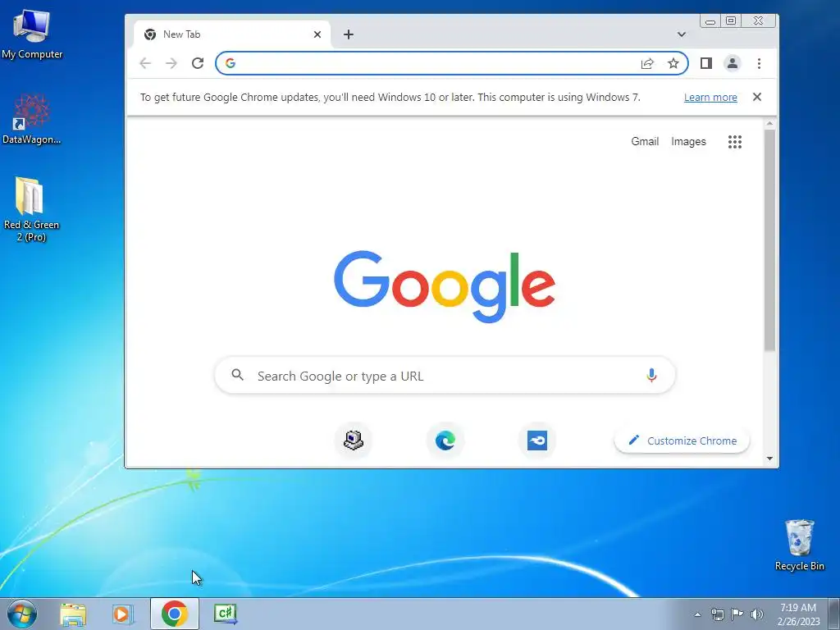Go back using the back arrow

(145, 63)
